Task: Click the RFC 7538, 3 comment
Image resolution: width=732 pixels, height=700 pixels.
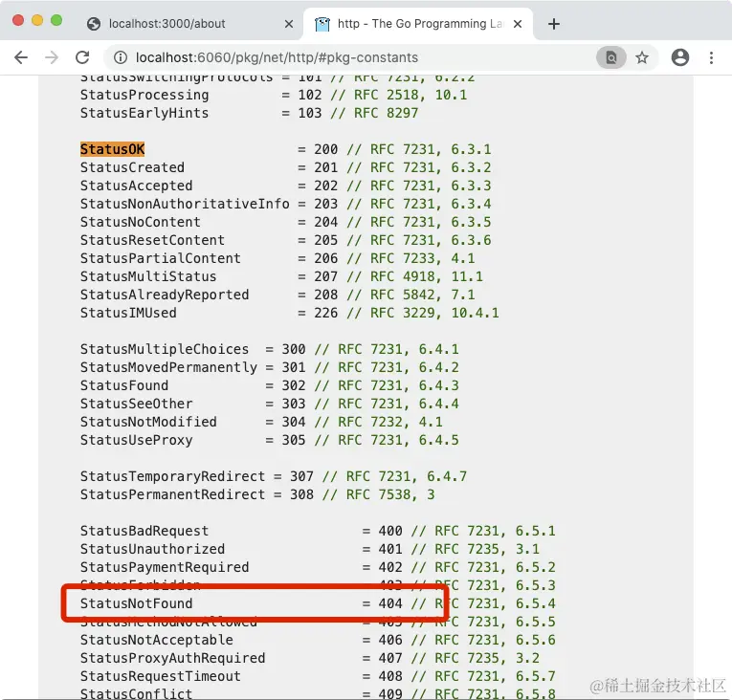Action: pyautogui.click(x=379, y=495)
